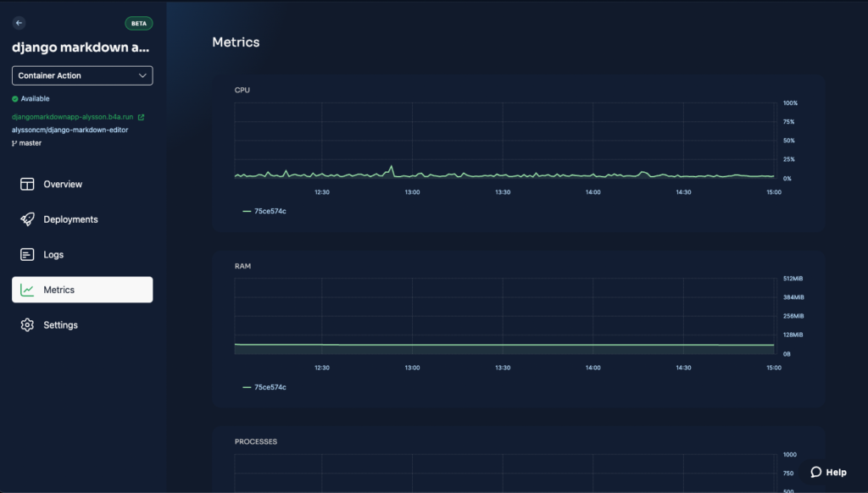This screenshot has width=868, height=493.
Task: Open the Deployments section
Action: [x=82, y=219]
